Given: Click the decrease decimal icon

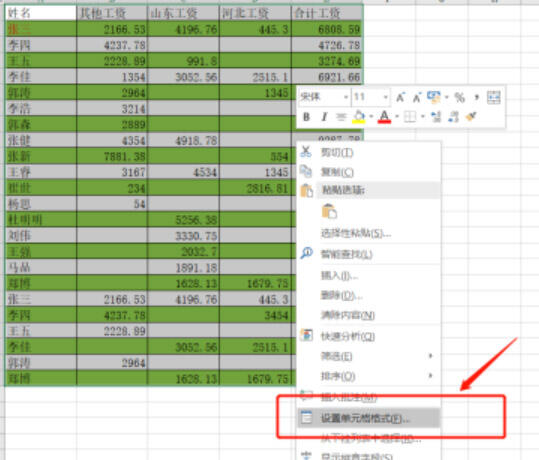Looking at the screenshot, I should point(454,117).
